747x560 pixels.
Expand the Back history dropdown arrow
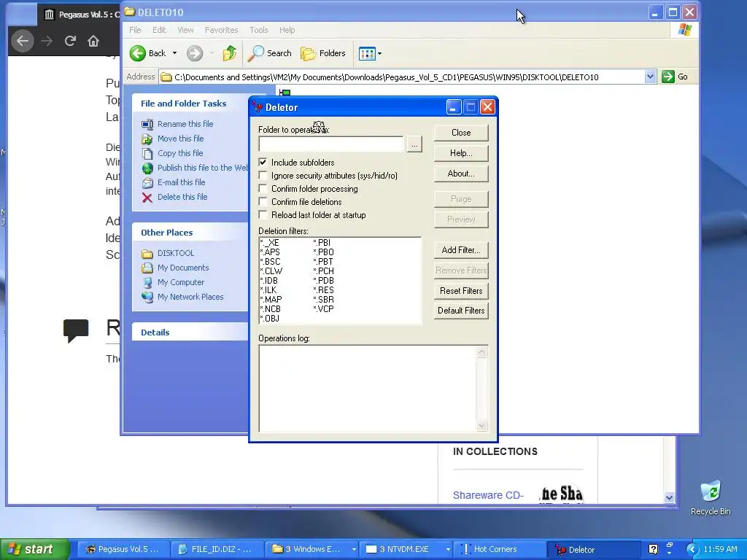(174, 53)
